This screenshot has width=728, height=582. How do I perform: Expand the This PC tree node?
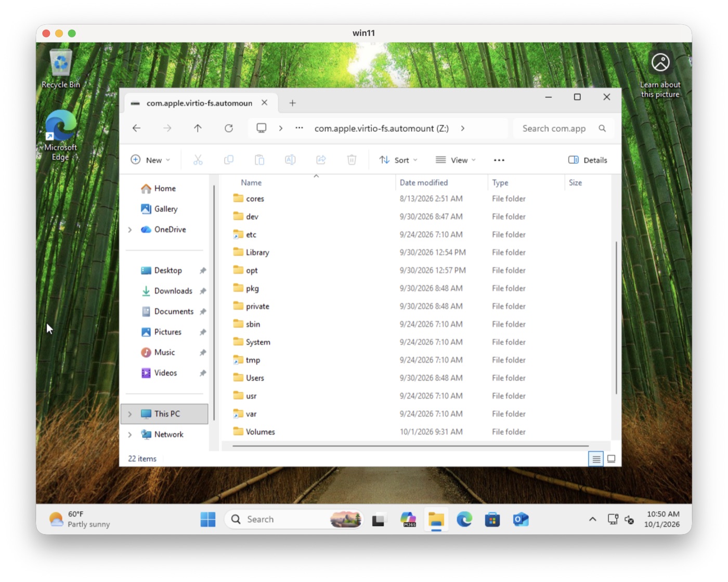130,414
